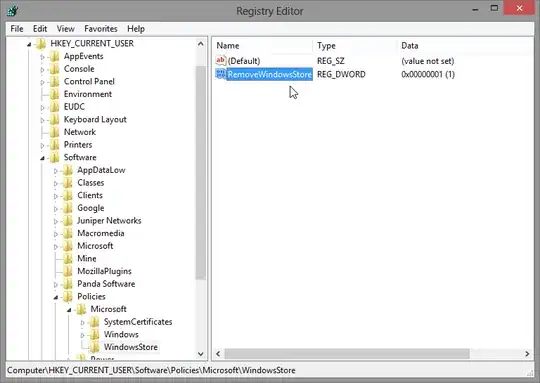
Task: Select the Software folder icon
Action: [x=54, y=157]
